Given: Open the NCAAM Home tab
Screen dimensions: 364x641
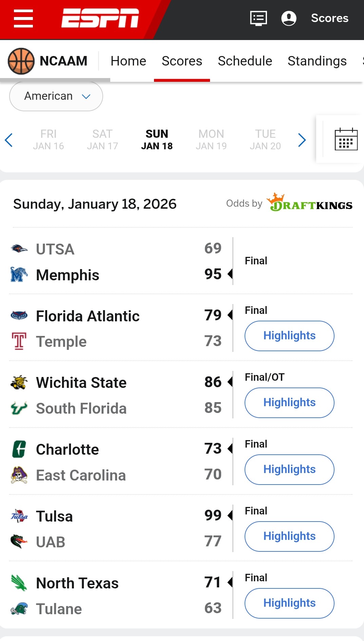Looking at the screenshot, I should tap(128, 61).
